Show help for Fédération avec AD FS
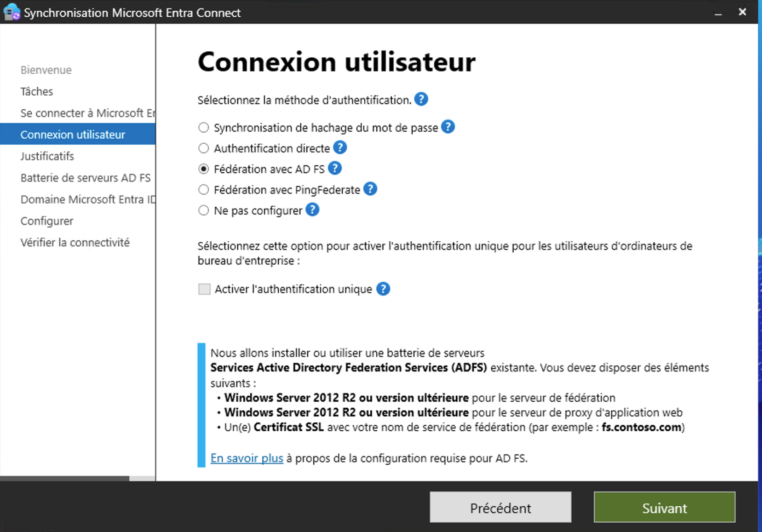The height and width of the screenshot is (532, 762). pyautogui.click(x=335, y=168)
